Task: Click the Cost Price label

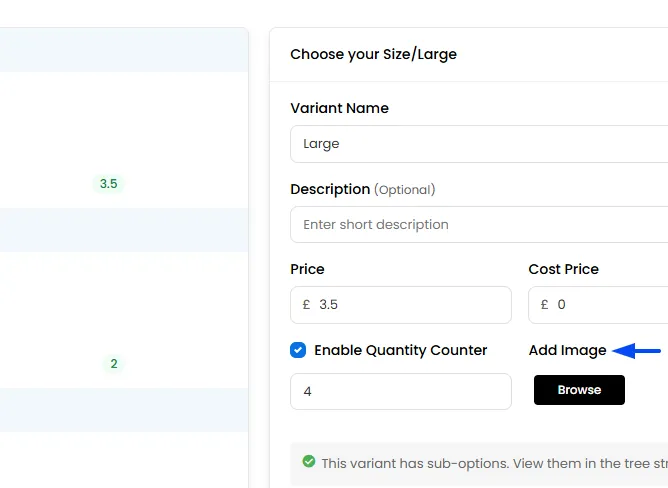Action: [x=564, y=269]
